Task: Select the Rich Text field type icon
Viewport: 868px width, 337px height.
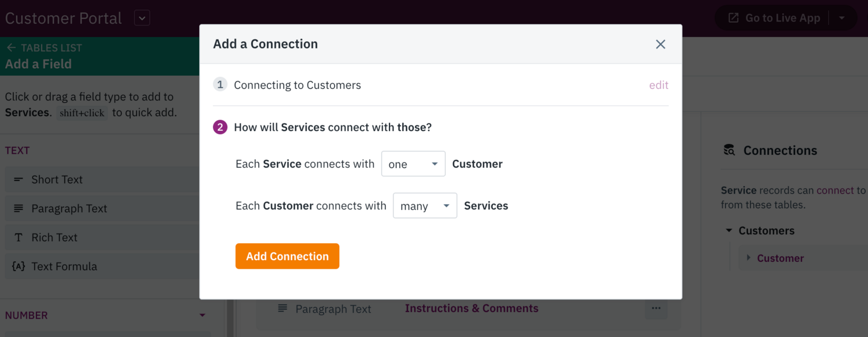Action: pyautogui.click(x=19, y=238)
